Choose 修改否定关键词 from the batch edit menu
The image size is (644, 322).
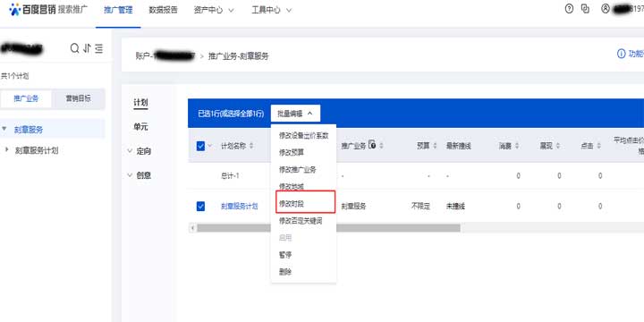[301, 221]
